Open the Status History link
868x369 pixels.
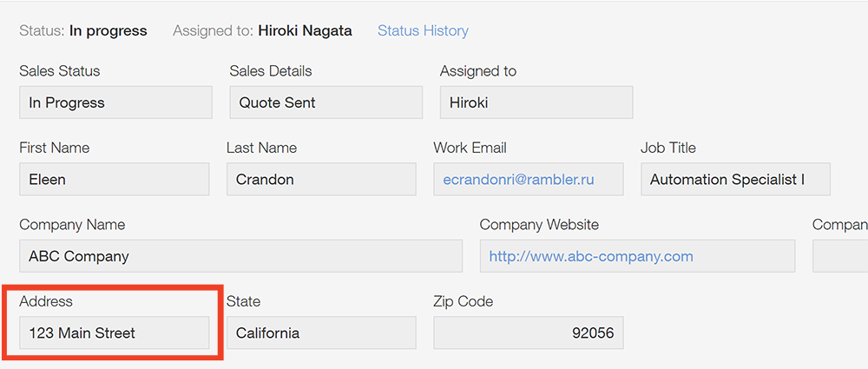pos(423,30)
